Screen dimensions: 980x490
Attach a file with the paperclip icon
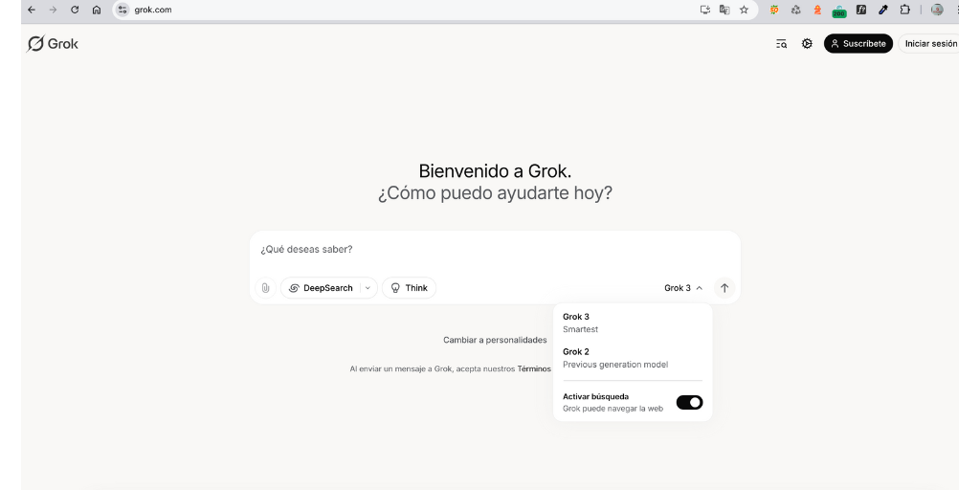coord(265,288)
